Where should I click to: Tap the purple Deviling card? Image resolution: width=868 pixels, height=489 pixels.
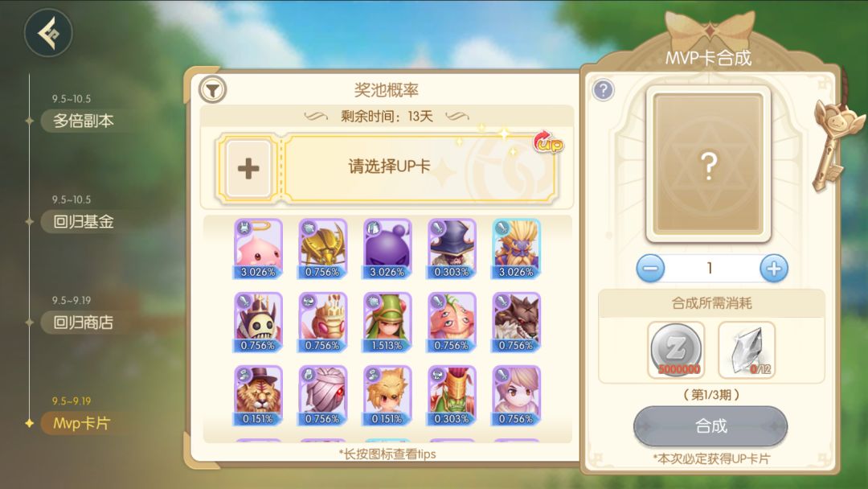click(387, 248)
